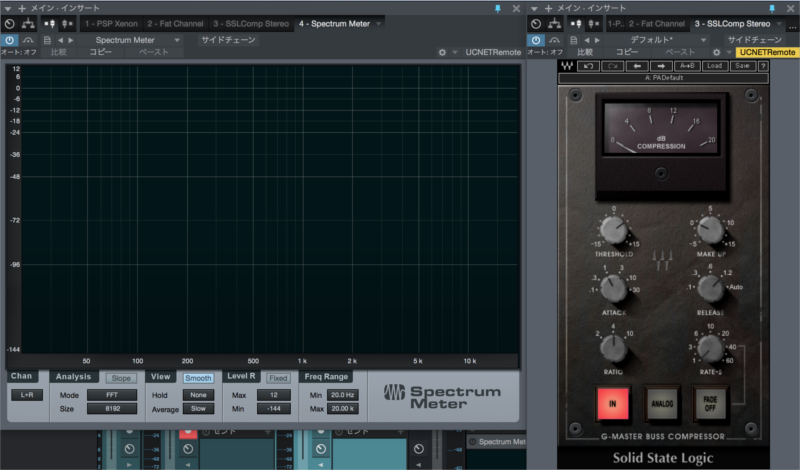Click the preset file icon in SSLComp window
This screenshot has width=800, height=470.
[573, 40]
